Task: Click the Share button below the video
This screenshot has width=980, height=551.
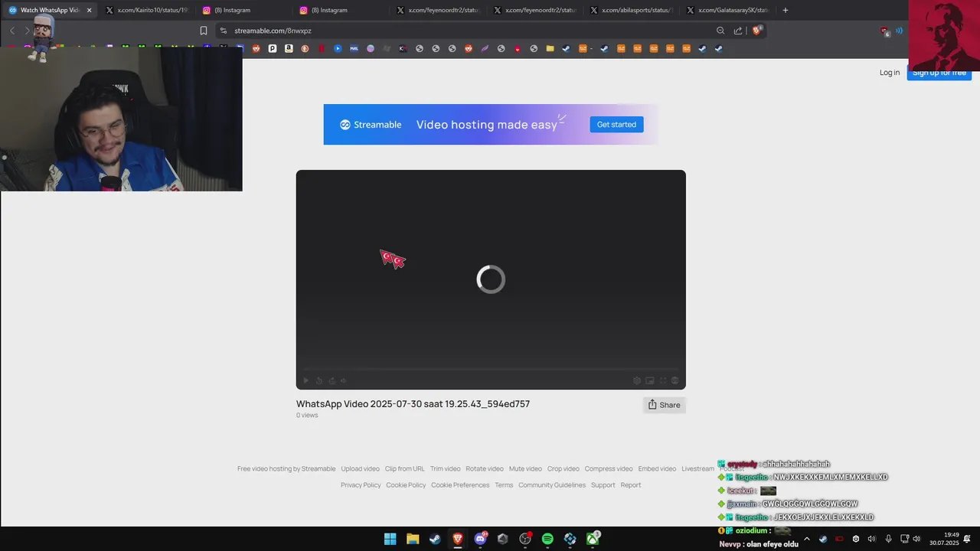Action: (x=664, y=405)
